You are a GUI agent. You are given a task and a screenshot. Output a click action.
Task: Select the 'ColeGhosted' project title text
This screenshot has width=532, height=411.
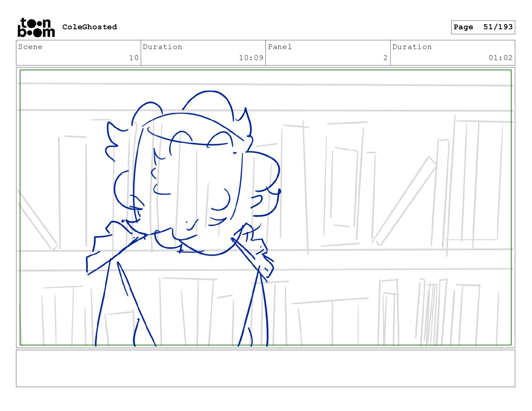click(x=90, y=27)
